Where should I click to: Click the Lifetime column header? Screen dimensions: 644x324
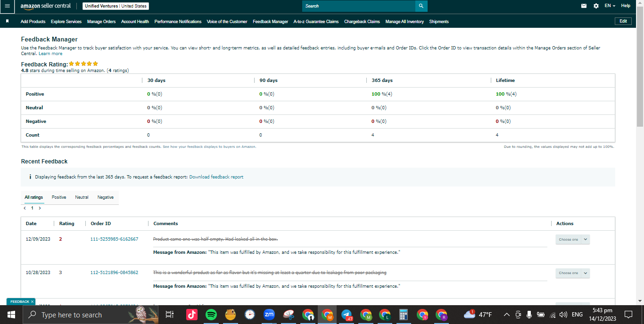[505, 81]
